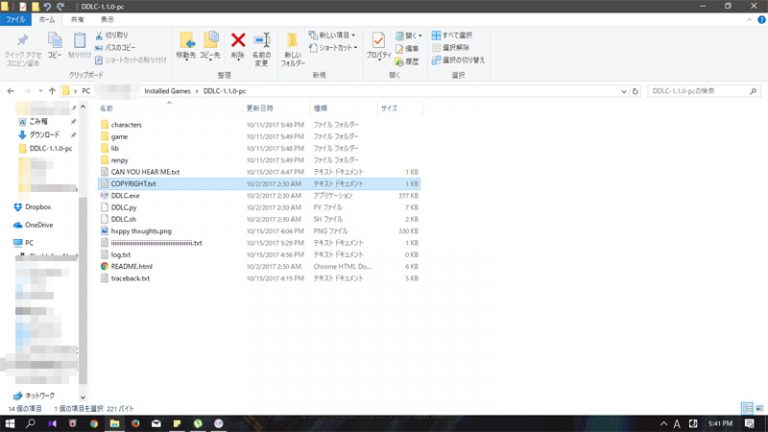The image size is (768, 432).
Task: Select the DDLC.sh file
Action: (x=123, y=219)
